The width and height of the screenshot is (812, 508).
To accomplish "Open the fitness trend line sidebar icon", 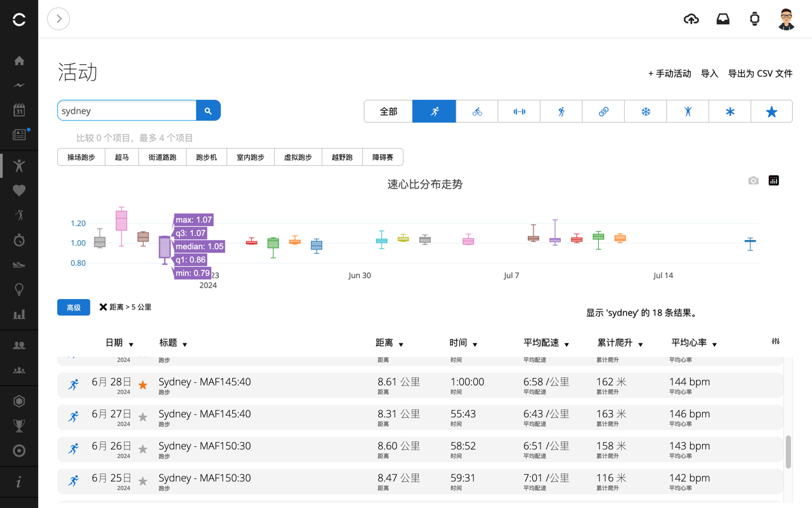I will pos(19,85).
